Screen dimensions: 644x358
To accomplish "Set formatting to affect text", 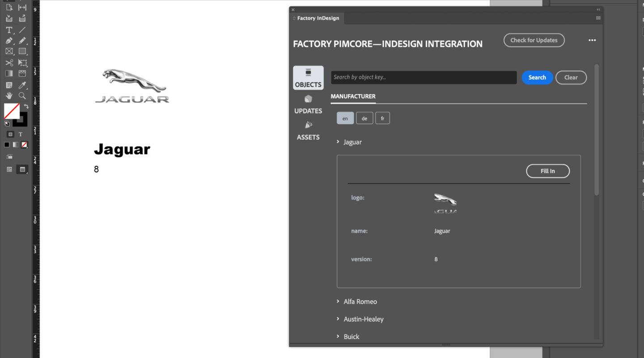I will coord(21,134).
